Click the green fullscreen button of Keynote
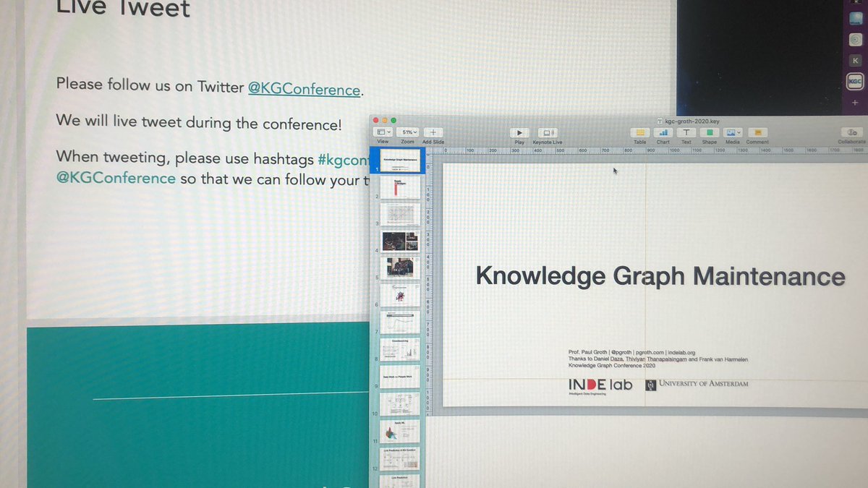Viewport: 868px width, 488px height. (x=395, y=120)
